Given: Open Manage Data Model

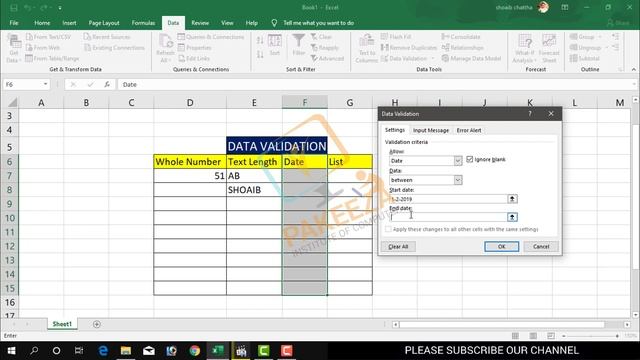Looking at the screenshot, I should (x=471, y=58).
